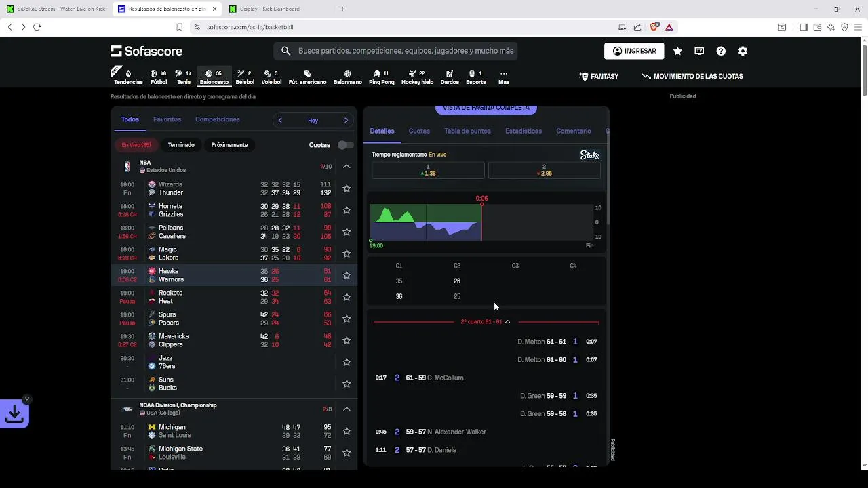Open the Dardos sport section
This screenshot has width=868, height=488.
[450, 77]
